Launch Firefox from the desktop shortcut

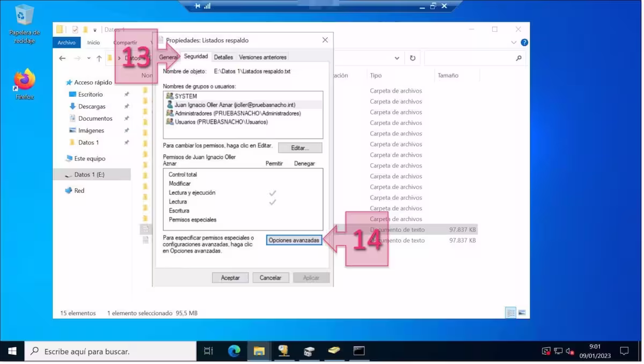[x=25, y=84]
